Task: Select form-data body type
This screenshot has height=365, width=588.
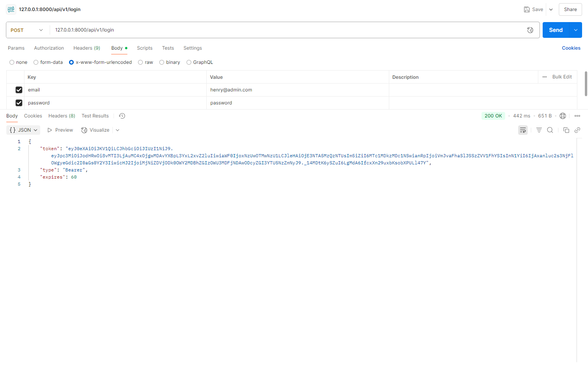Action: pos(36,62)
